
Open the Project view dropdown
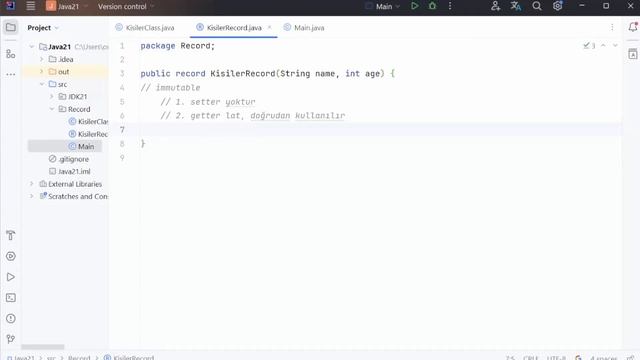(x=43, y=28)
